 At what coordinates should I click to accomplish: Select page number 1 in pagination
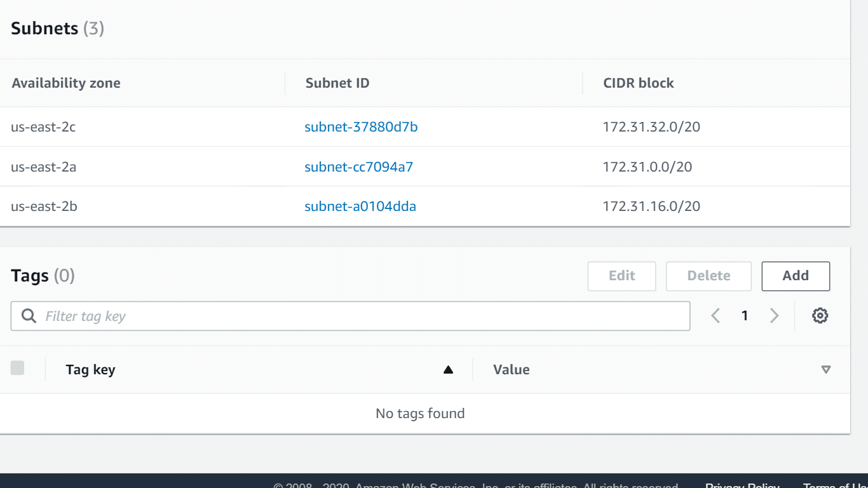click(x=745, y=315)
